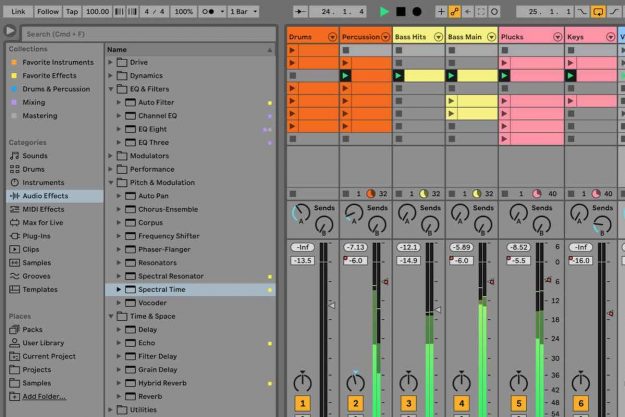The width and height of the screenshot is (625, 417).
Task: Click Session Record circle button
Action: [x=494, y=12]
